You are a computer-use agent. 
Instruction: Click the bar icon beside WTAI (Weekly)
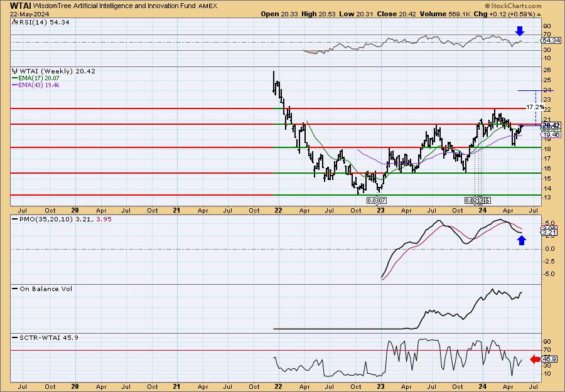tap(15, 72)
